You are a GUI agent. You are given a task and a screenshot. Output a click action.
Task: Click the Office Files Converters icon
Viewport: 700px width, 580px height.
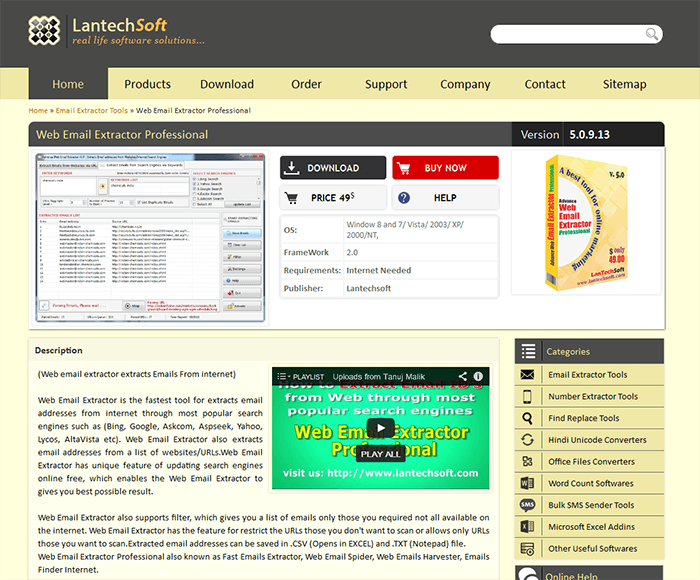pyautogui.click(x=527, y=462)
